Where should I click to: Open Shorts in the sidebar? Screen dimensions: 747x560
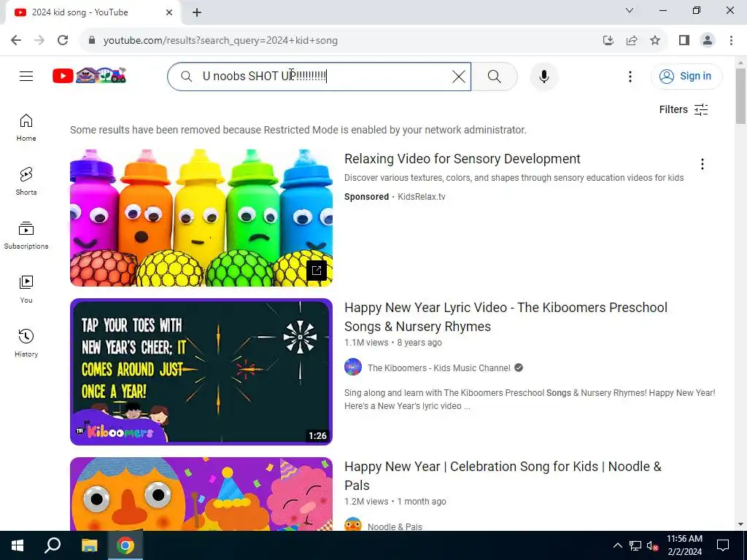(26, 182)
